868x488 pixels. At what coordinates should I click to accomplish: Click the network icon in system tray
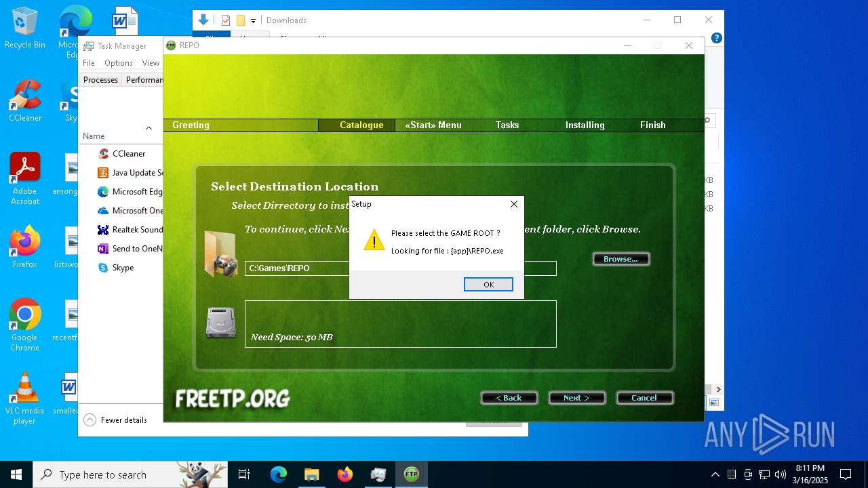pyautogui.click(x=764, y=474)
